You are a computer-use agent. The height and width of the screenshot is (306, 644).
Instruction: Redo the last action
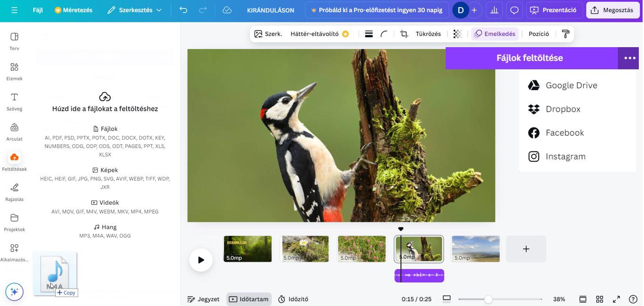(x=203, y=10)
